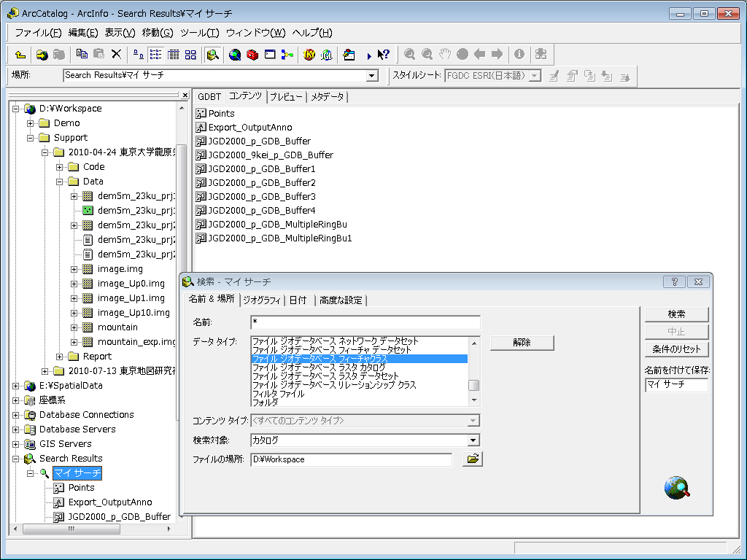Switch to List view icon
747x560 pixels.
[155, 54]
